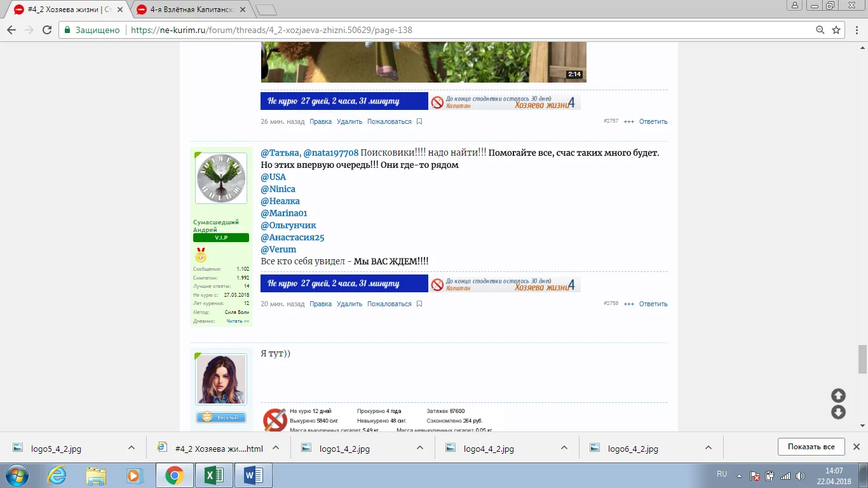This screenshot has height=488, width=868.
Task: Click 'Ответить' on post #2757
Action: tap(653, 121)
